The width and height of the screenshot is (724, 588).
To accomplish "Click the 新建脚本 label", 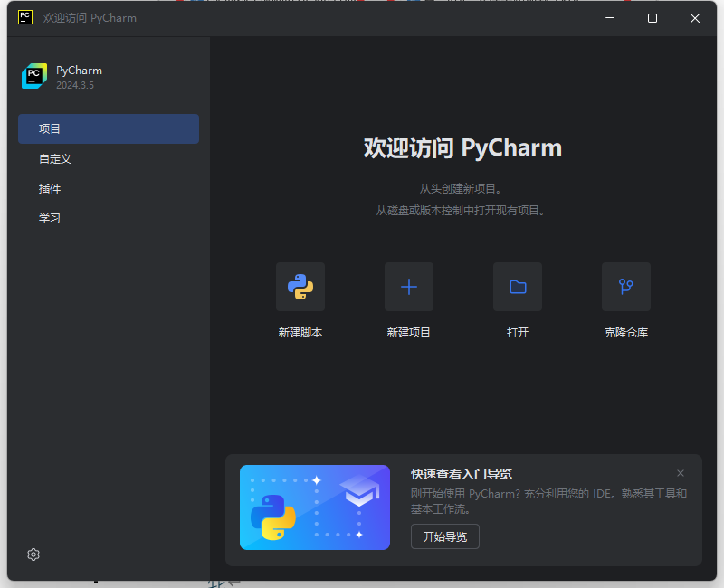I will point(300,333).
